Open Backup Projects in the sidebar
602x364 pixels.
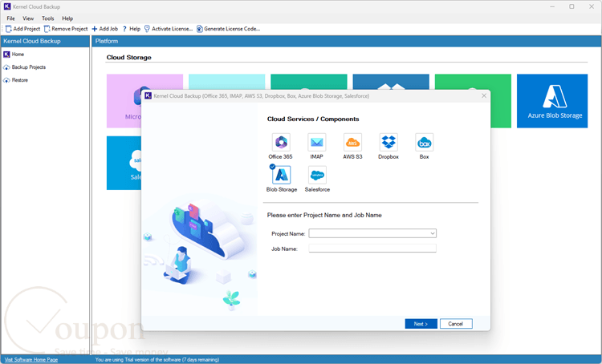pos(25,67)
